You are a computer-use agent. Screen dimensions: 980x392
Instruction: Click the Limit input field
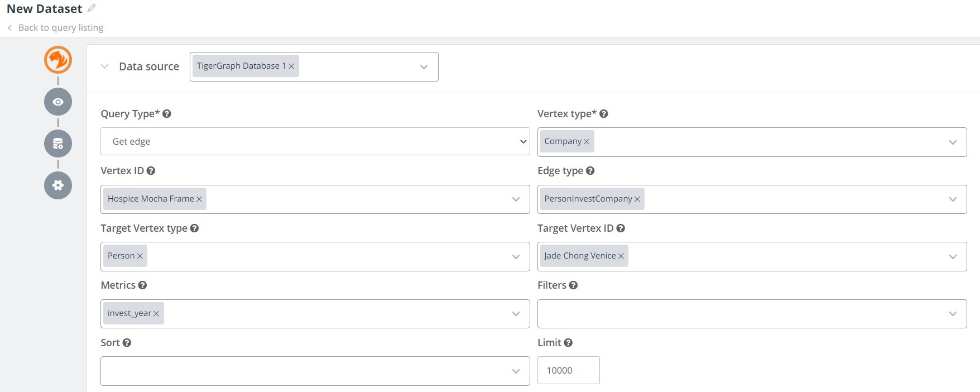(568, 370)
